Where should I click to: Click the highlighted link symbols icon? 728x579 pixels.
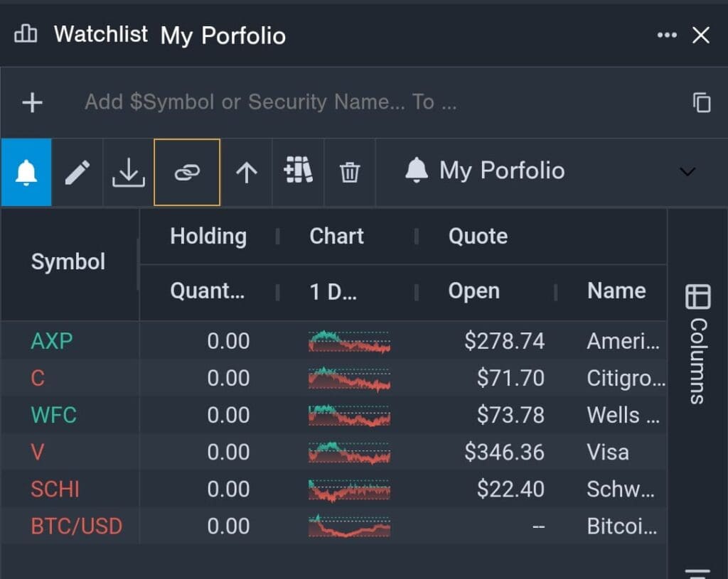[x=187, y=171]
